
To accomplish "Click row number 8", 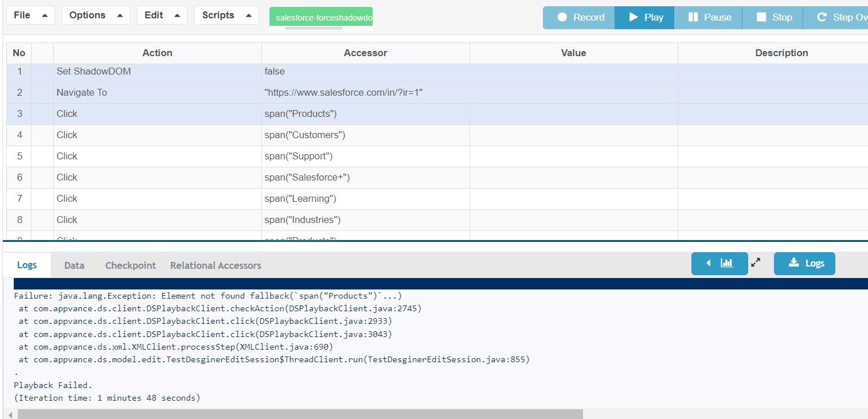I will [19, 220].
